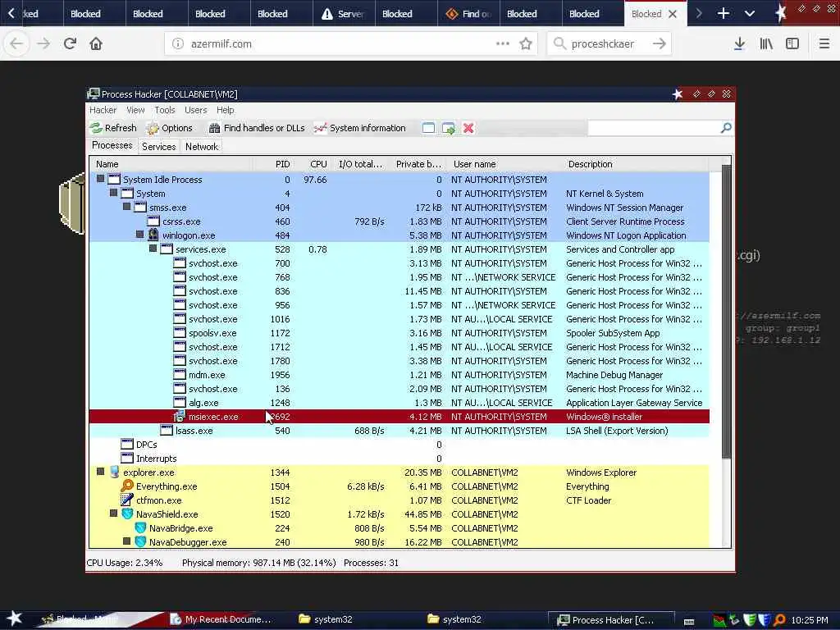This screenshot has height=630, width=840.
Task: Sort by the Name column header
Action: click(172, 164)
